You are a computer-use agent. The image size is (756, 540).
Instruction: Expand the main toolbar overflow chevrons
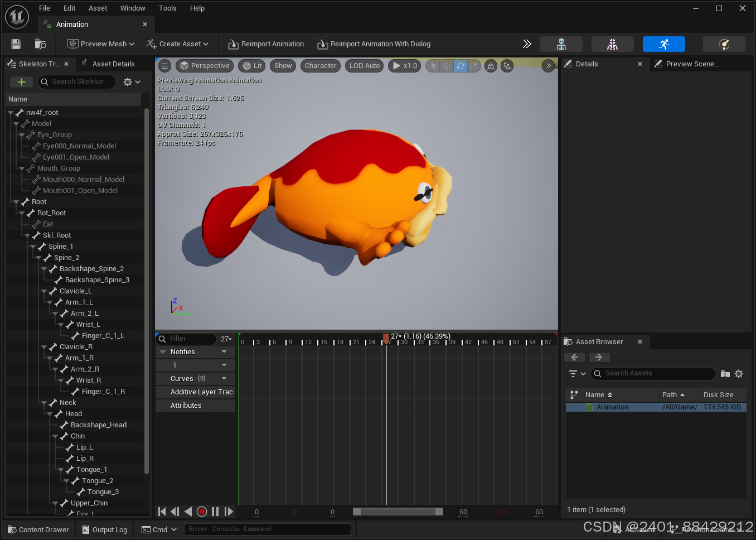click(x=527, y=44)
